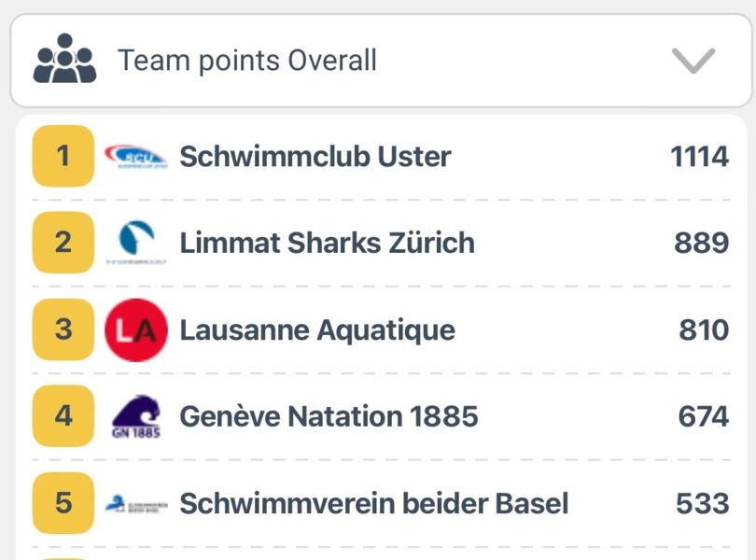Viewport: 756px width, 560px height.
Task: Select the rank 5 yellow badge
Action: (x=63, y=503)
